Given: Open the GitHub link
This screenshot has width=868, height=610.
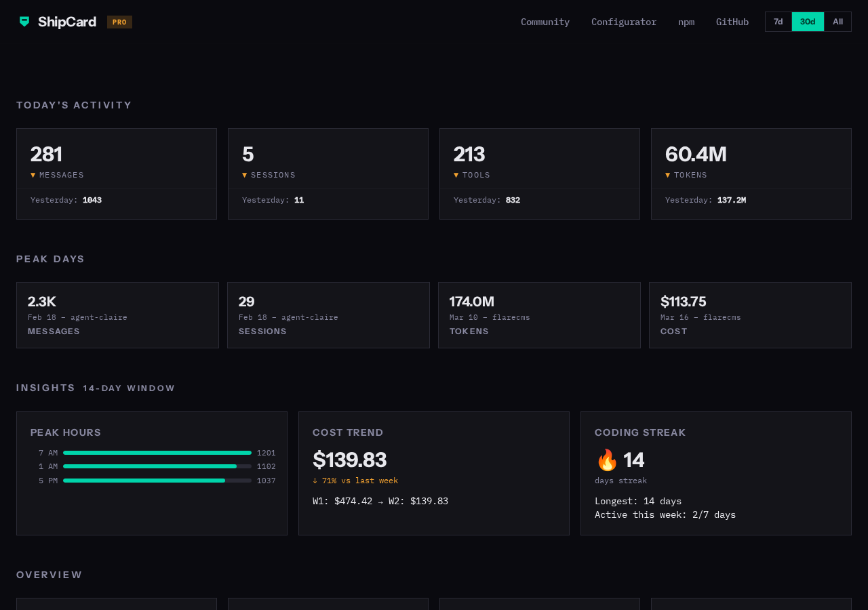Looking at the screenshot, I should [x=732, y=20].
